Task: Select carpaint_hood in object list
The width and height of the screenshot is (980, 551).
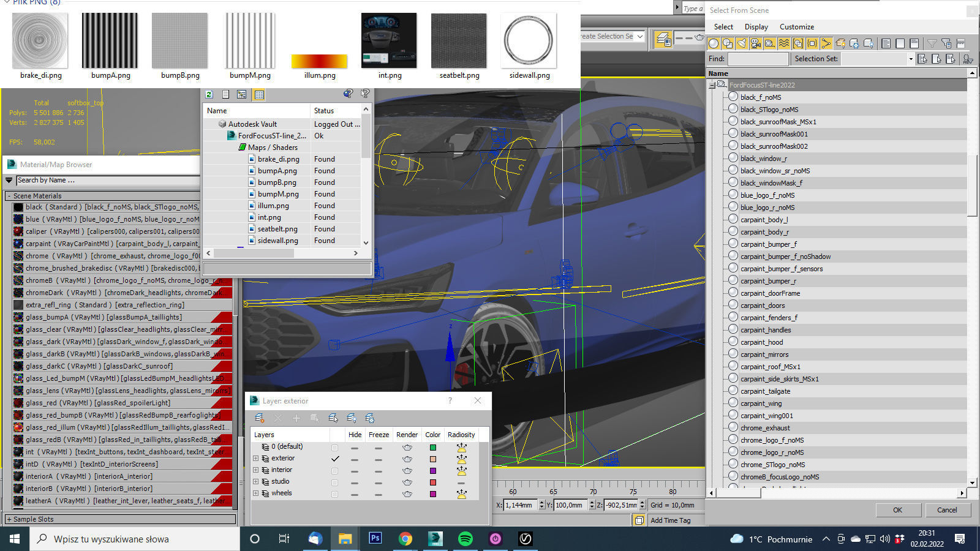Action: coord(761,342)
